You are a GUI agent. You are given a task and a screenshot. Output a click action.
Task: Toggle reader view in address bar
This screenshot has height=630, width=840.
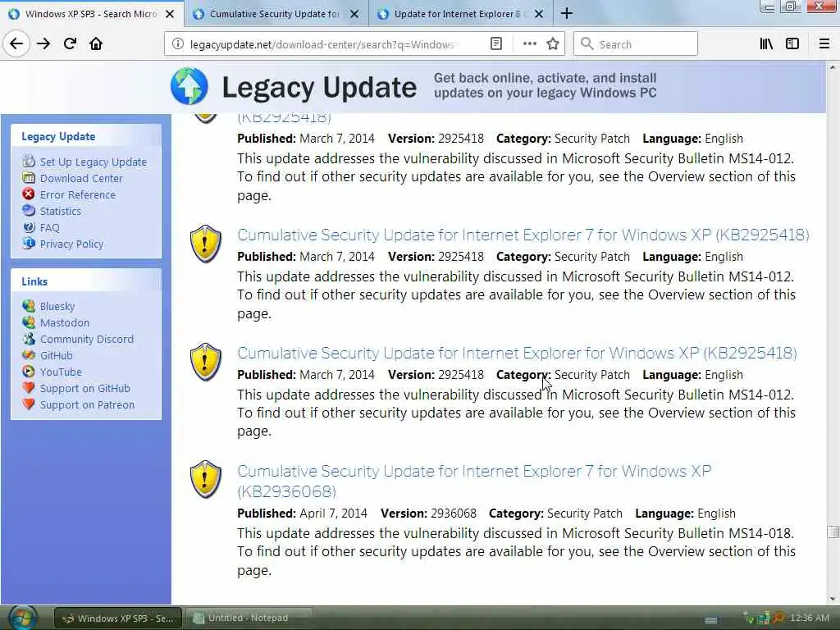[496, 44]
